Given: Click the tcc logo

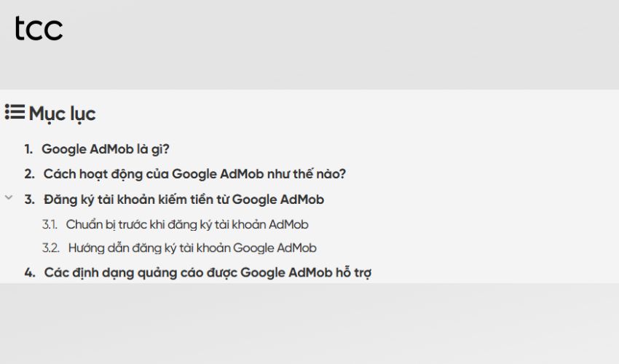Looking at the screenshot, I should tap(39, 28).
